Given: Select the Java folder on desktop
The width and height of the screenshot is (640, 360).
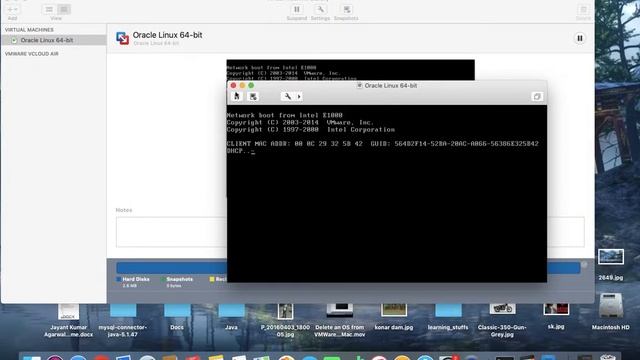Looking at the screenshot, I should [231, 318].
